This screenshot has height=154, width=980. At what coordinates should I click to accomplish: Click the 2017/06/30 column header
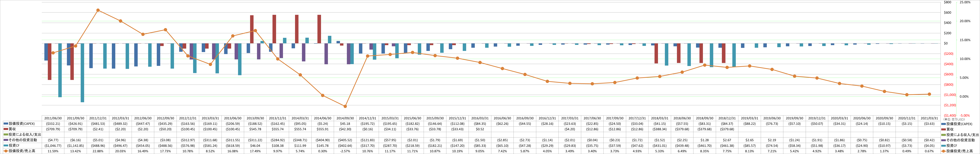click(x=592, y=118)
